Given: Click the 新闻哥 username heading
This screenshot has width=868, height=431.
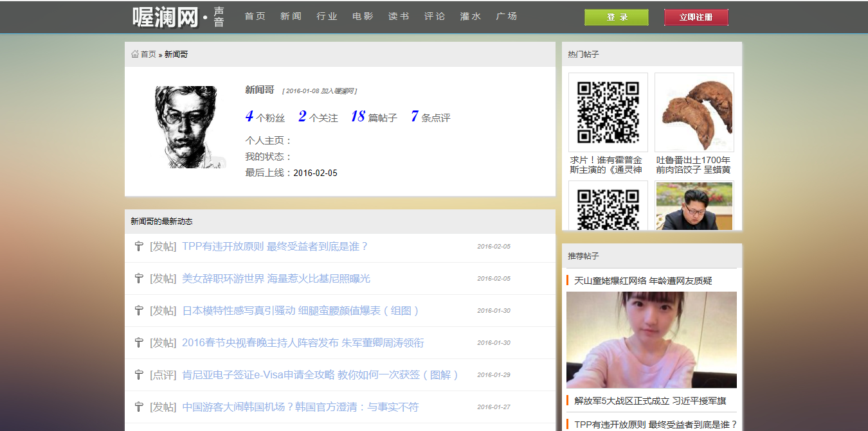Looking at the screenshot, I should click(260, 90).
